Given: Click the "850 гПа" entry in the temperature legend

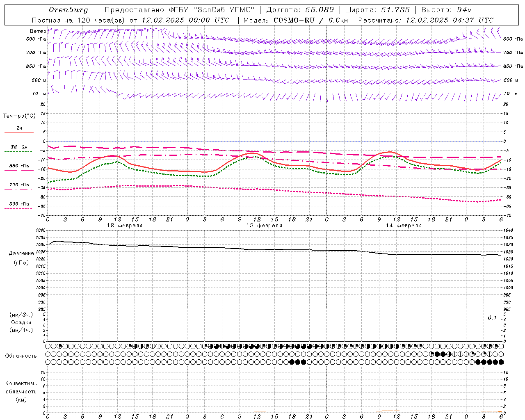Looking at the screenshot, I should coord(19,166).
